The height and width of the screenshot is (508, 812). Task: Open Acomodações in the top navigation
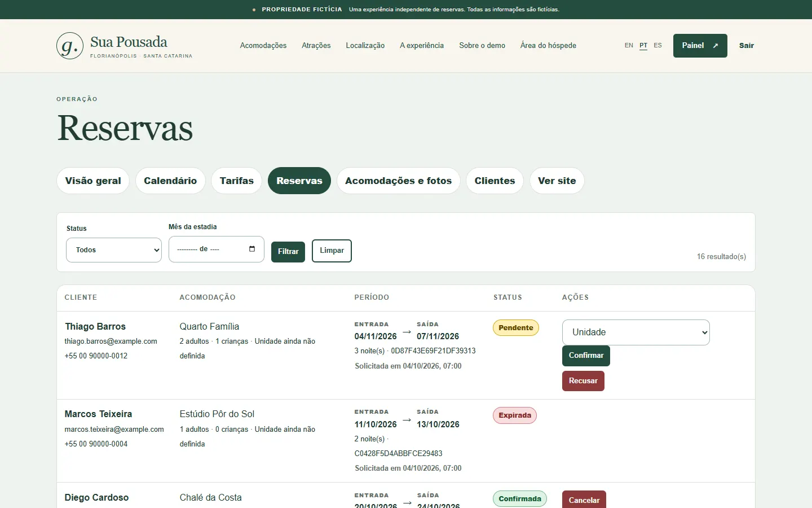point(263,46)
